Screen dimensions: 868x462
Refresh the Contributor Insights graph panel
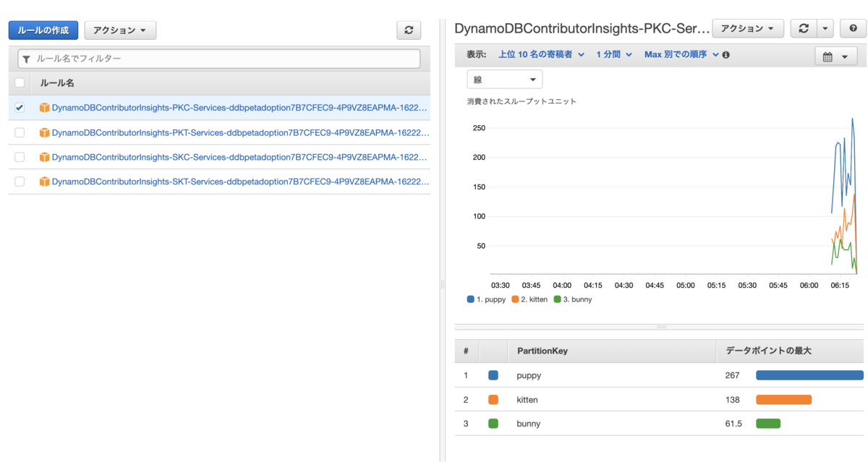[804, 28]
